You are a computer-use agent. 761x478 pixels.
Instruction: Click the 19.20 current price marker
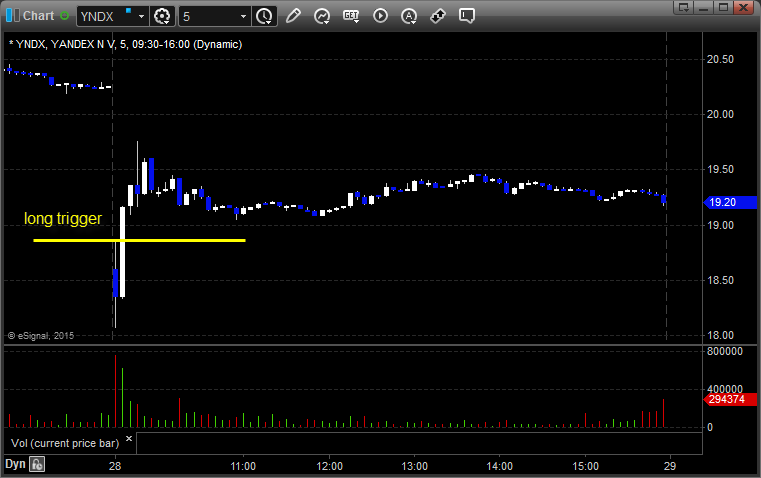click(722, 202)
